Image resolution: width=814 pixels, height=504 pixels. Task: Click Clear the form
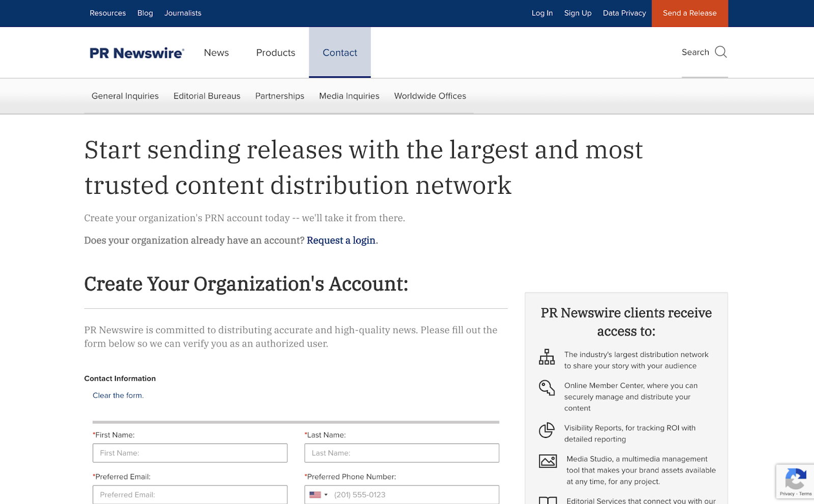[x=118, y=395]
